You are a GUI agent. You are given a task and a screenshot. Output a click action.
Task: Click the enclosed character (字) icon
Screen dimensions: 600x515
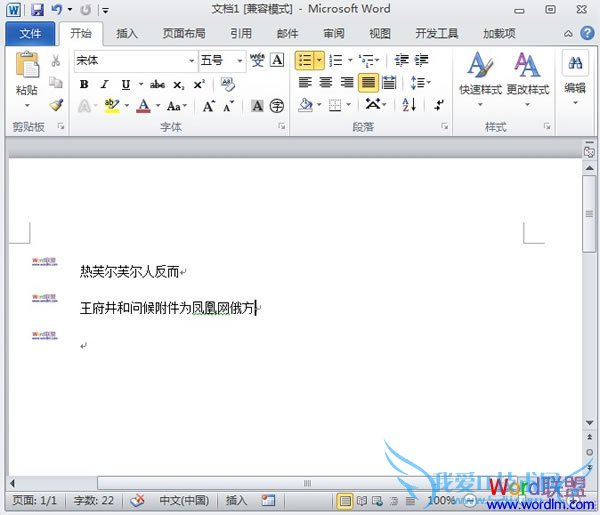pos(277,106)
